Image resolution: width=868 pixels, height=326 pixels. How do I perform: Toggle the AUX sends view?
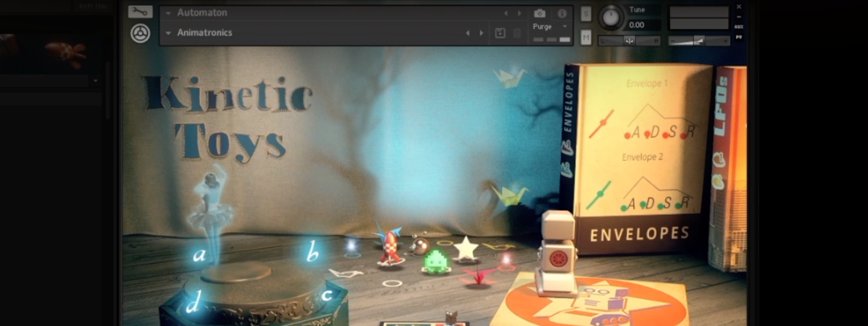click(x=739, y=27)
